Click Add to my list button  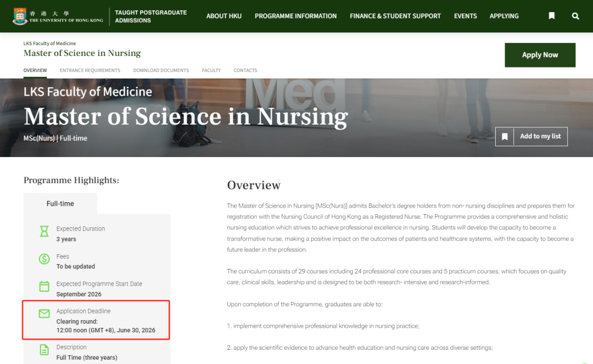click(x=531, y=137)
